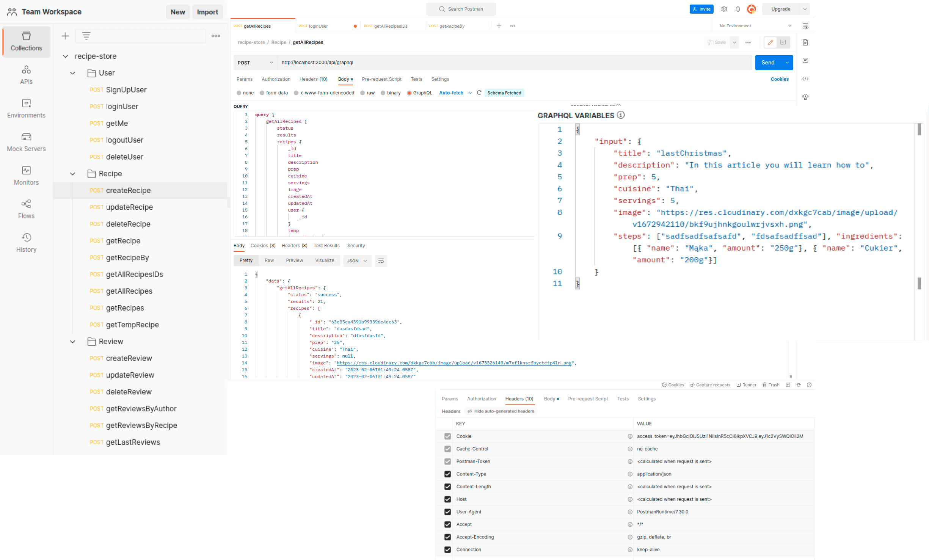This screenshot has width=929, height=560.
Task: Refresh the GraphQL schema
Action: 479,93
